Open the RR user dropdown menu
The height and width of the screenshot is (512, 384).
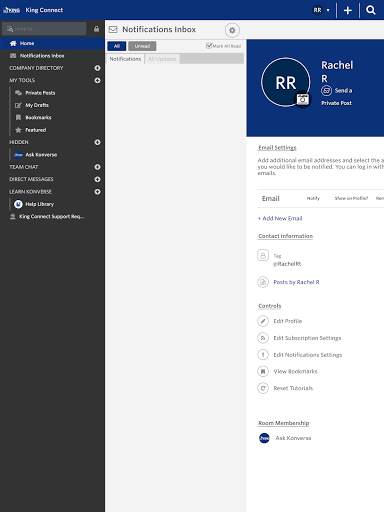pyautogui.click(x=321, y=10)
